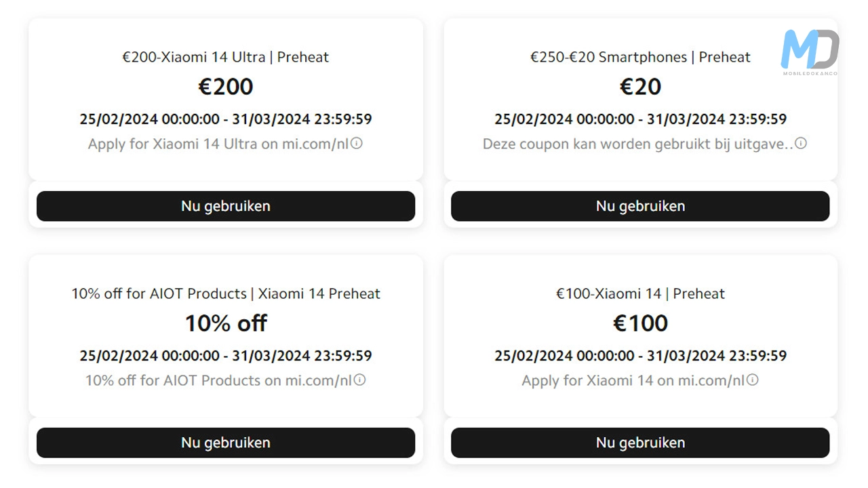This screenshot has height=488, width=868.
Task: Click the bold €100 coupon amount
Action: pos(639,323)
